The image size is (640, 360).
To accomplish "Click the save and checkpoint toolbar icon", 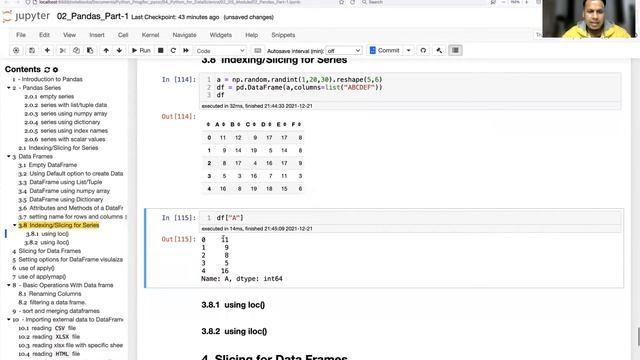I will 31,51.
